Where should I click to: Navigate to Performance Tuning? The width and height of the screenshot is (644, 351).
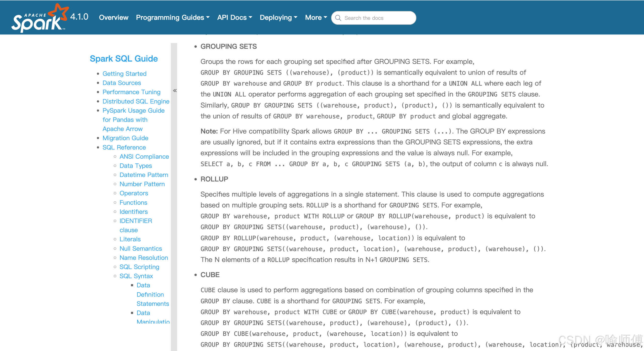click(131, 92)
